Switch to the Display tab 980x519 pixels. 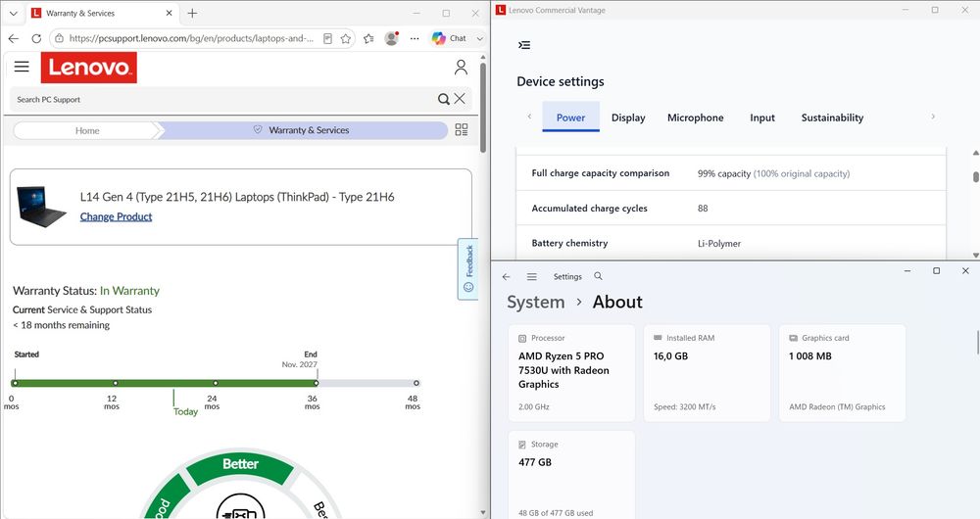628,118
